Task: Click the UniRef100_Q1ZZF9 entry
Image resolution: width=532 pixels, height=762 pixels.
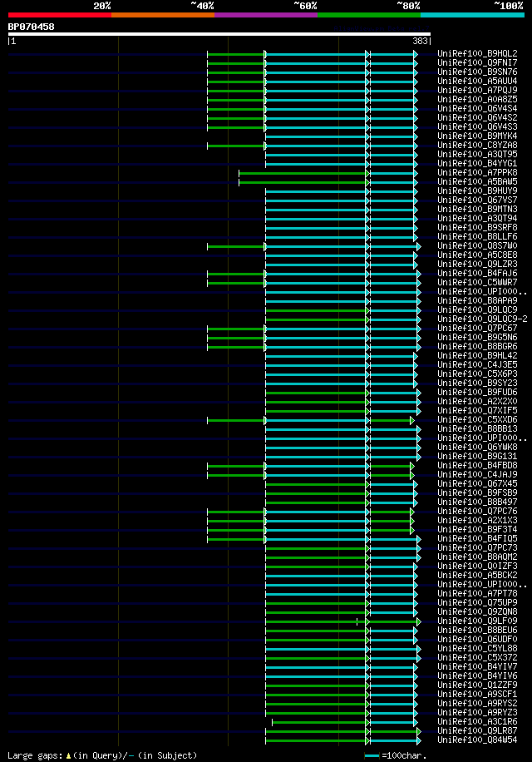Action: click(477, 685)
